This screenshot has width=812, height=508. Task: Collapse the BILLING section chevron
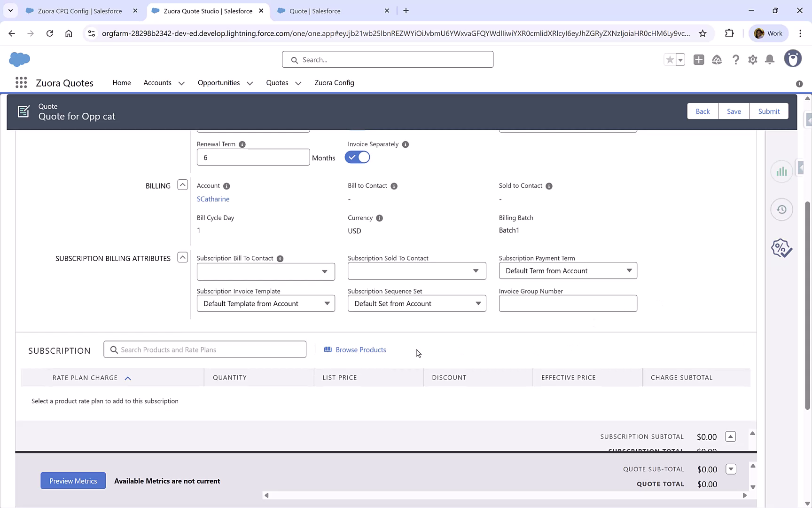tap(182, 184)
